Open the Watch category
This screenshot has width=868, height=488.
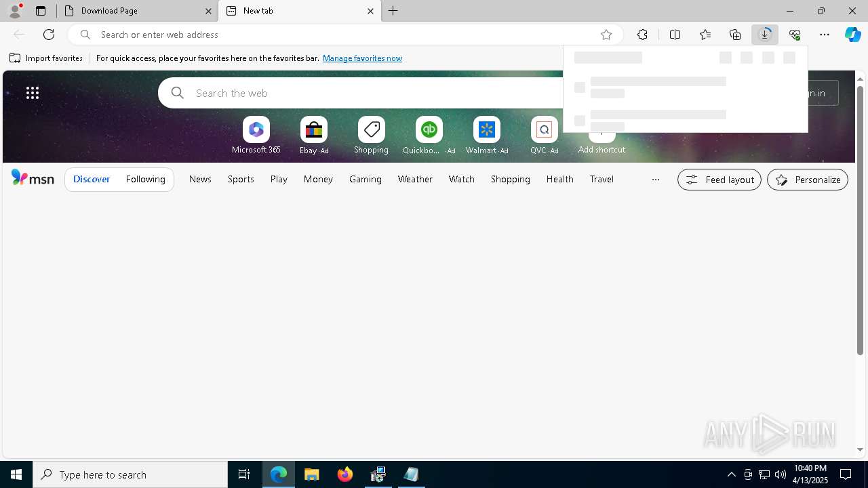click(462, 179)
